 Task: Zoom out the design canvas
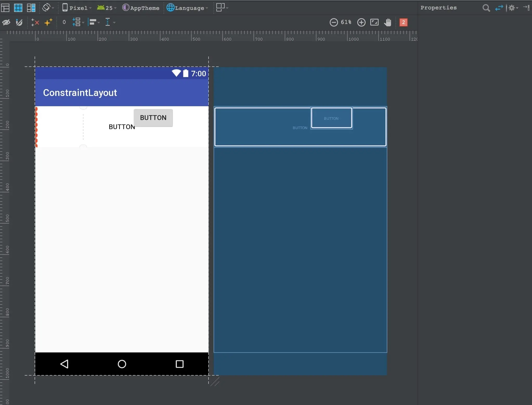tap(334, 22)
